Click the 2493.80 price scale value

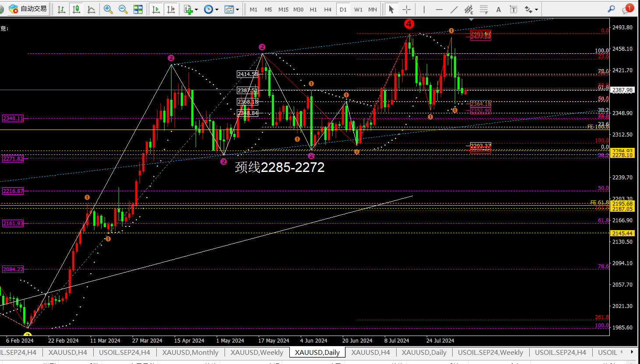[x=622, y=28]
